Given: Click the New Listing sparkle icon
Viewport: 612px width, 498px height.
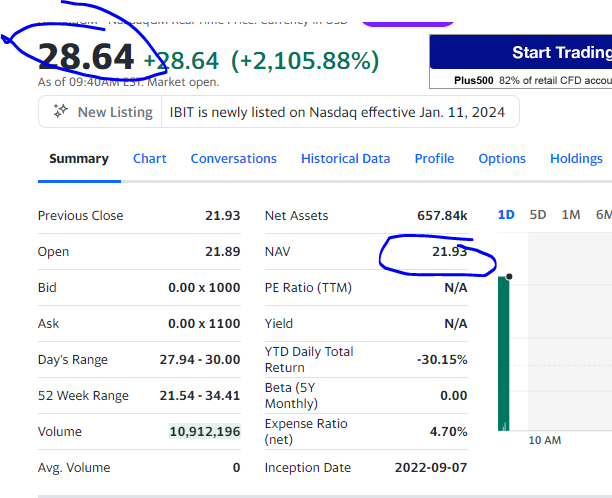Looking at the screenshot, I should pos(60,112).
